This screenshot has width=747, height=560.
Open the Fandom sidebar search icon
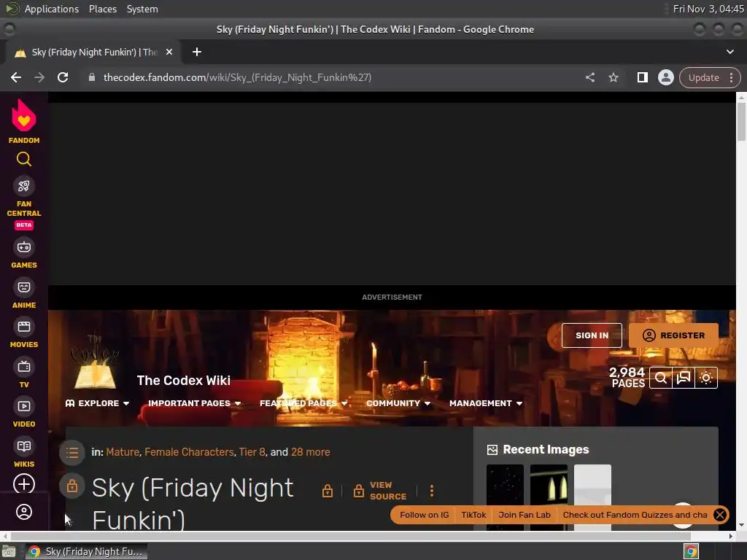[x=24, y=159]
